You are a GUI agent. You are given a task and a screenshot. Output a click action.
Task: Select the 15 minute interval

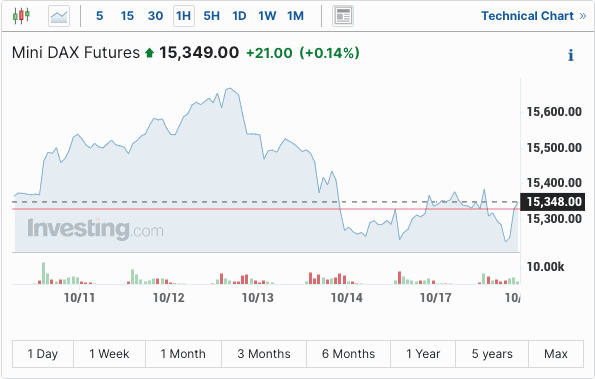(x=127, y=16)
